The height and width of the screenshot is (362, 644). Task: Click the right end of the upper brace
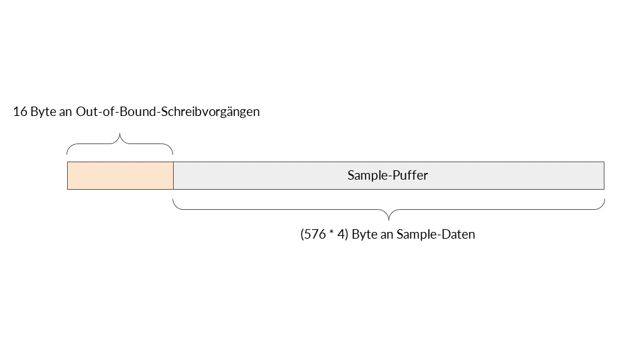click(x=172, y=153)
